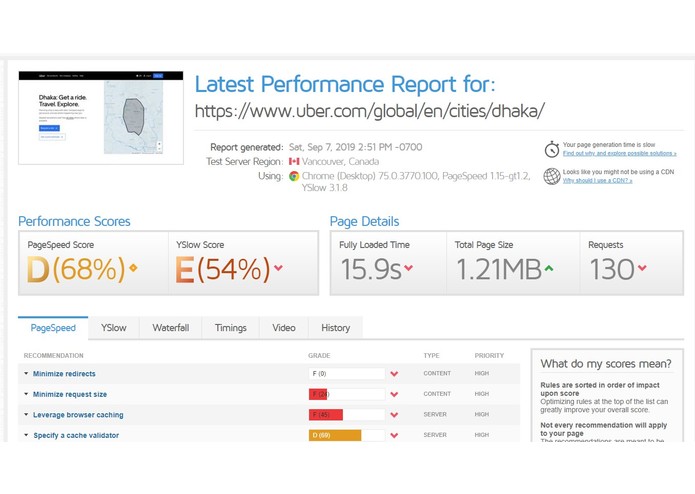Click the D(68%) PageSpeed score
Screen dimensions: 695x494
tap(76, 269)
